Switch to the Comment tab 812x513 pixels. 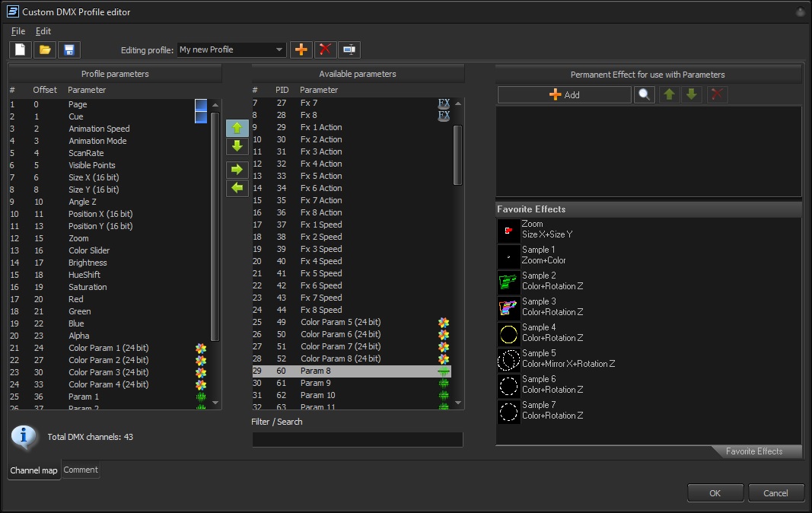(x=81, y=470)
